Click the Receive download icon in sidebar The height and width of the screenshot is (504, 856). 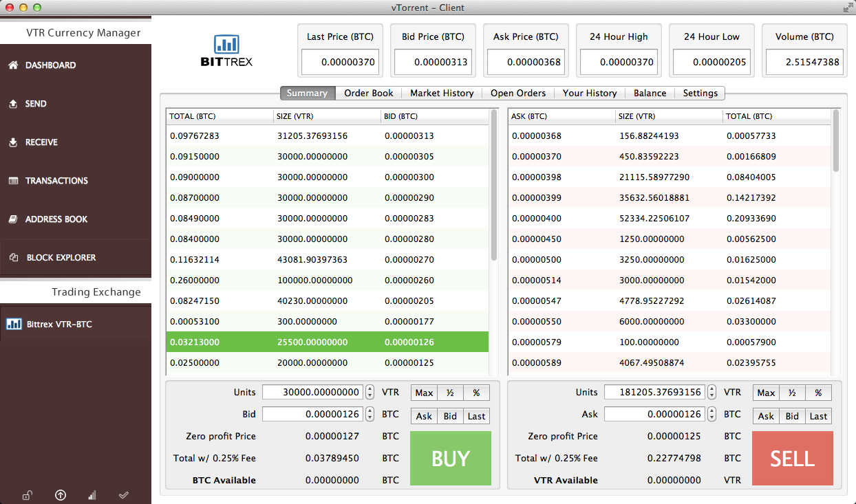point(13,142)
